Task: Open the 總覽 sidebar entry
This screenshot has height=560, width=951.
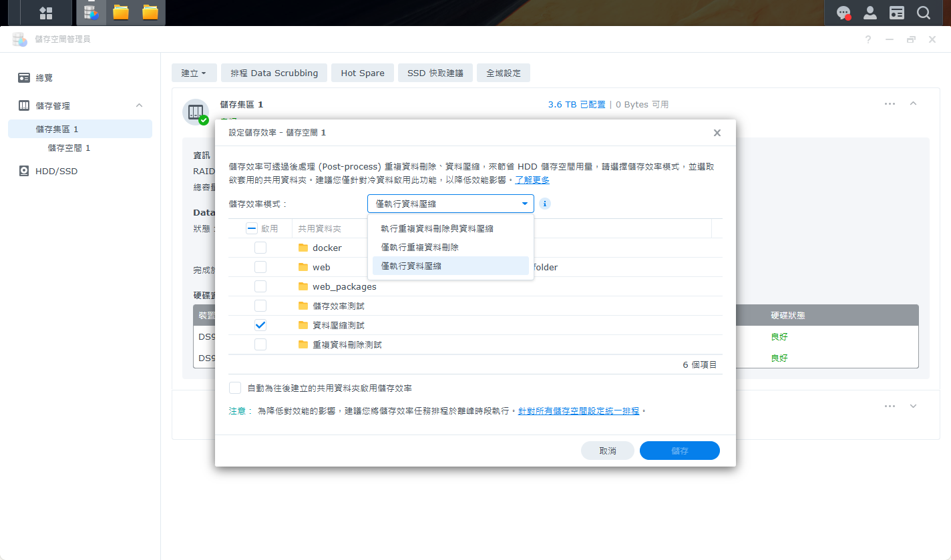Action: [x=80, y=78]
